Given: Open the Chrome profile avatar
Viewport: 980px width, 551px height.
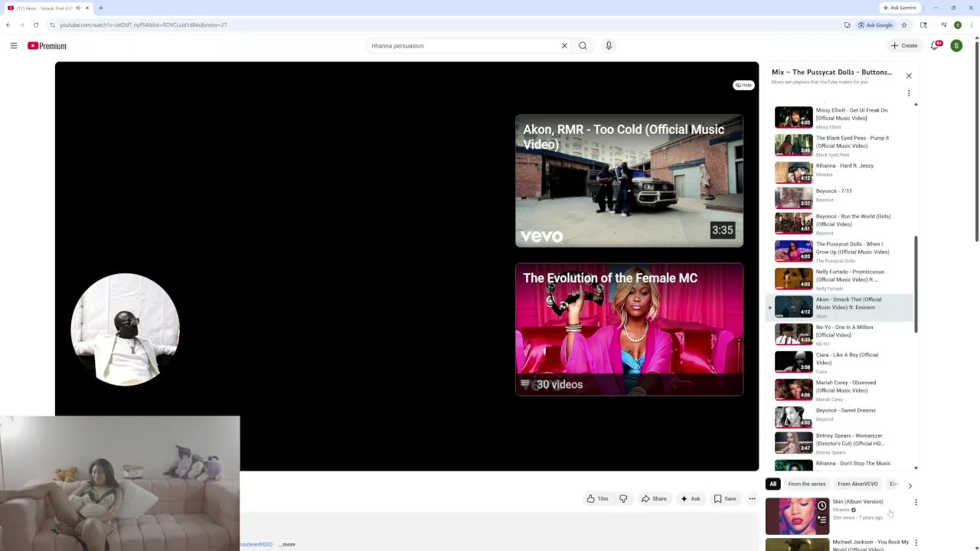Looking at the screenshot, I should pyautogui.click(x=958, y=24).
